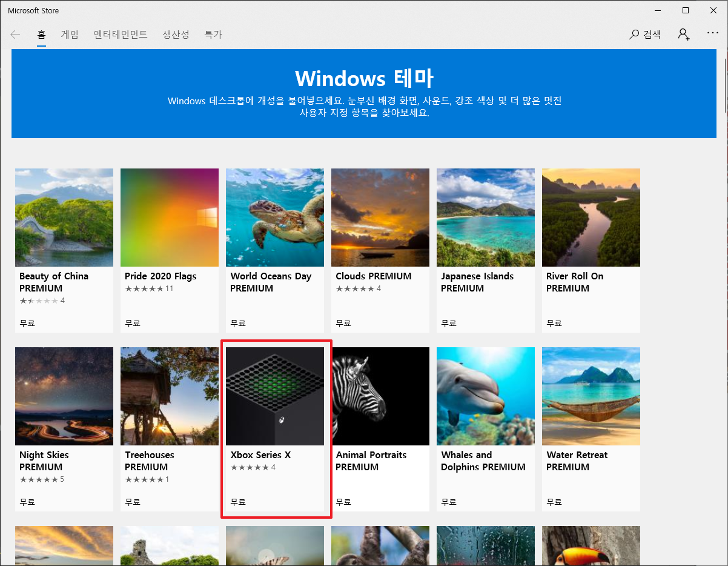Image resolution: width=728 pixels, height=566 pixels.
Task: Open the Xbox Series X theme image
Action: coord(275,396)
